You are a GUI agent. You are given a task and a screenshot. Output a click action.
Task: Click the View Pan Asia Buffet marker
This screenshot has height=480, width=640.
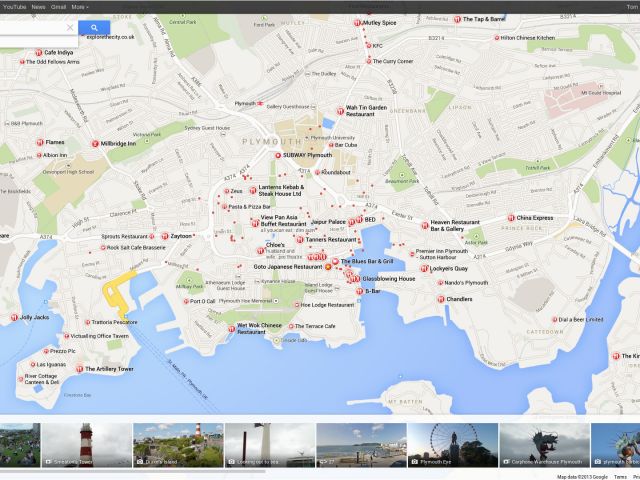255,223
